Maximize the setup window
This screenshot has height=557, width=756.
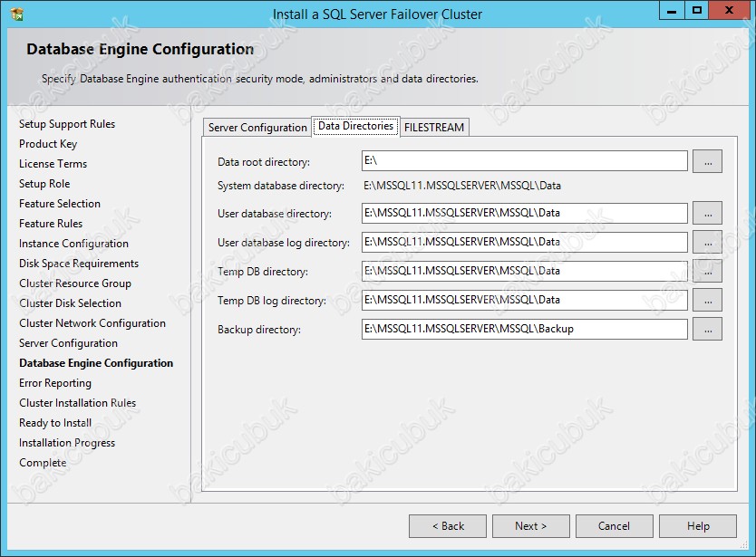[x=697, y=11]
